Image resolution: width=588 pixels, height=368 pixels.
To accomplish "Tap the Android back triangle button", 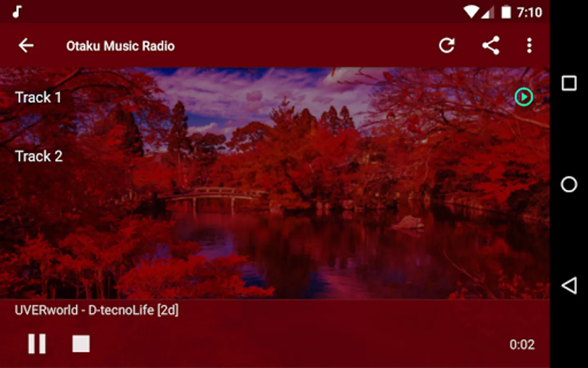I will coord(569,285).
